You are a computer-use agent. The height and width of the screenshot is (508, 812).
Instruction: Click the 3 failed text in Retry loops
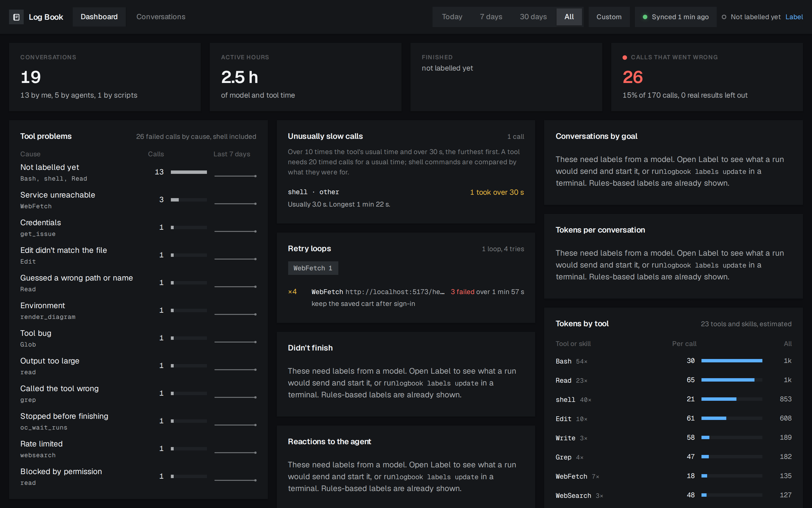pyautogui.click(x=462, y=292)
